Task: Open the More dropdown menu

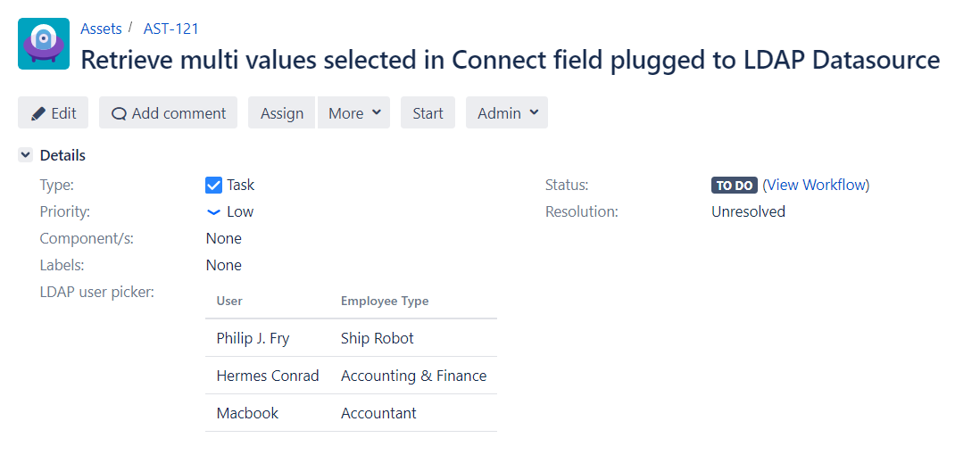Action: pyautogui.click(x=353, y=113)
